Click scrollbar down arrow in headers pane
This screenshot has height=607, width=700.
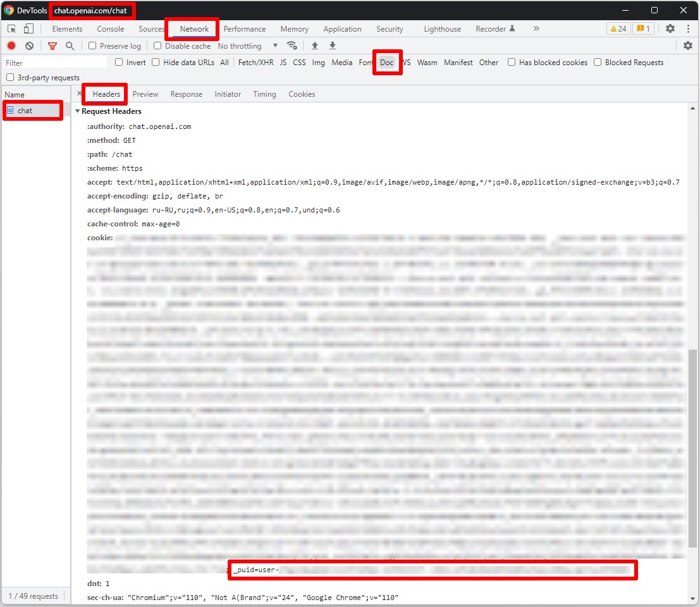[x=692, y=599]
